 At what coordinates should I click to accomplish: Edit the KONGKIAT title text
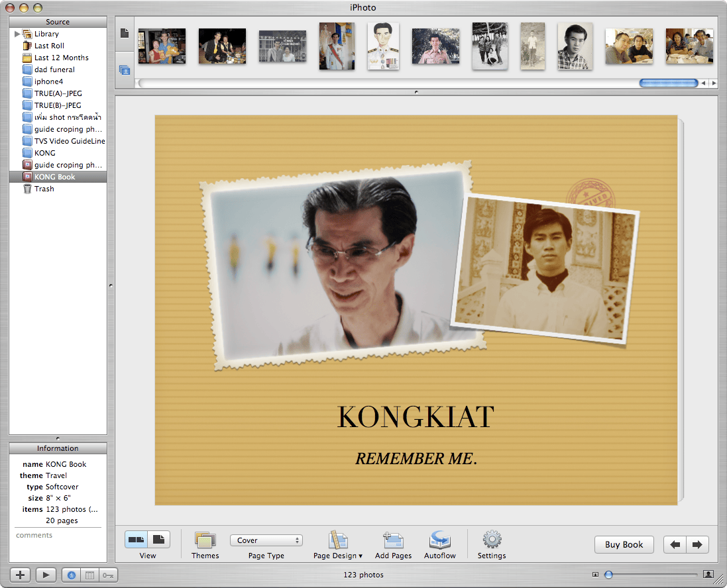(416, 416)
